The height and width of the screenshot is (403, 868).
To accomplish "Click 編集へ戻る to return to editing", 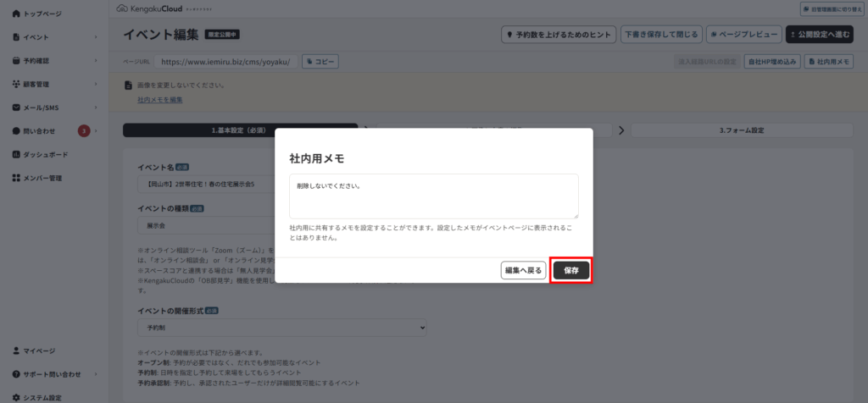I will pyautogui.click(x=523, y=270).
